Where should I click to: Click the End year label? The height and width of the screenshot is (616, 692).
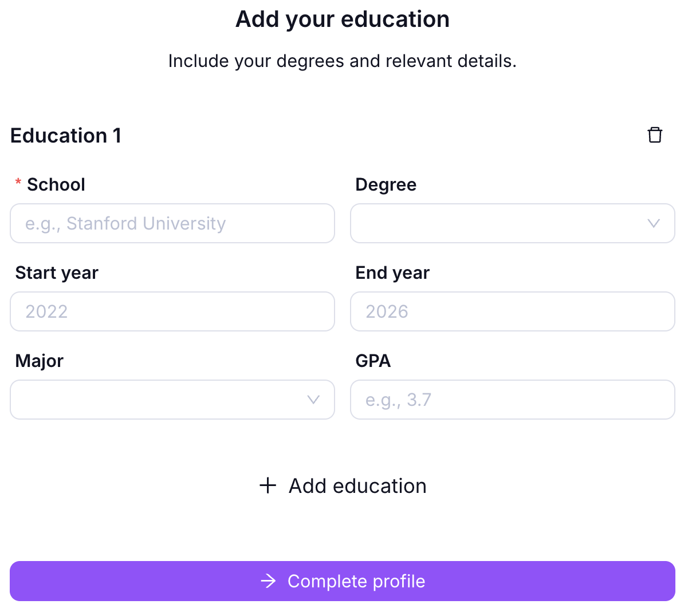[392, 273]
